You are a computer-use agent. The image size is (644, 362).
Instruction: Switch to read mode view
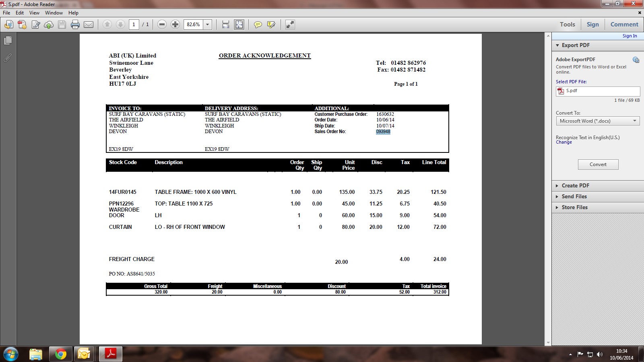290,25
